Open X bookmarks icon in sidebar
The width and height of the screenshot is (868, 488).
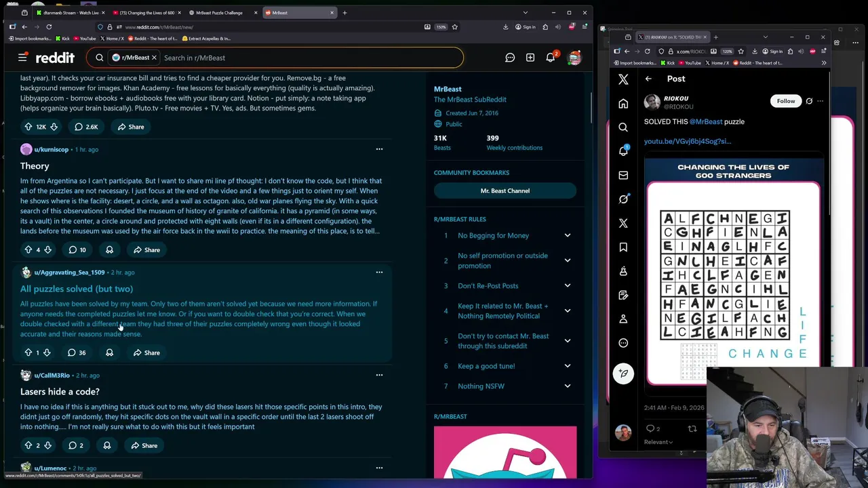[623, 247]
